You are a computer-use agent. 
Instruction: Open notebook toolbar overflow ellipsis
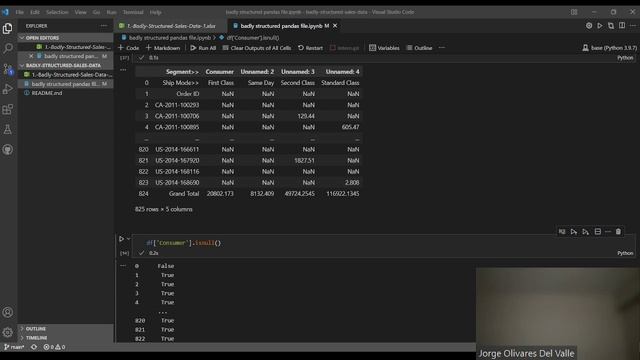442,48
